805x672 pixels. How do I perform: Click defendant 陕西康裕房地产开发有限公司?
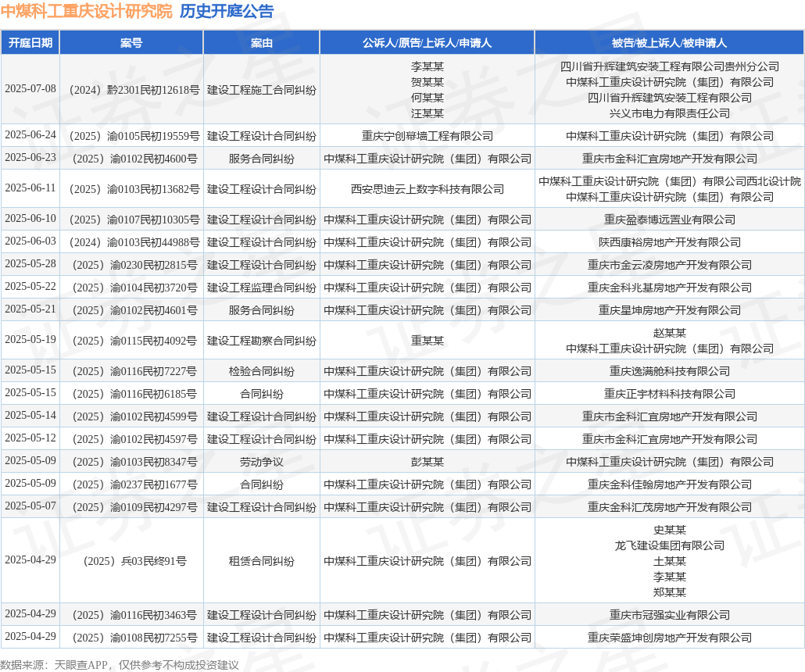point(670,241)
